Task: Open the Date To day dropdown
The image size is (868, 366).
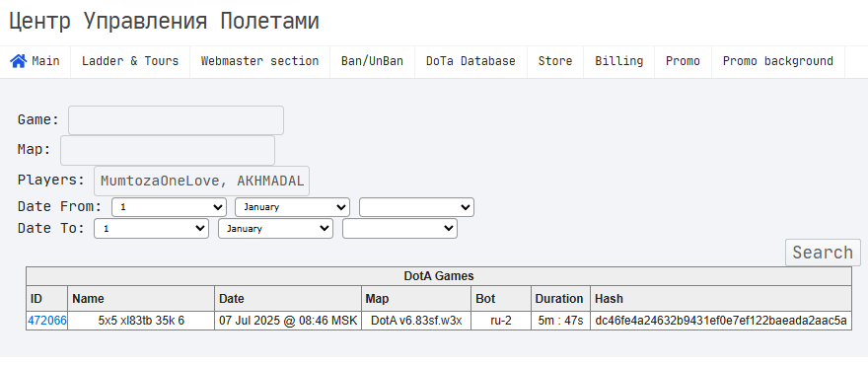Action: pos(151,229)
